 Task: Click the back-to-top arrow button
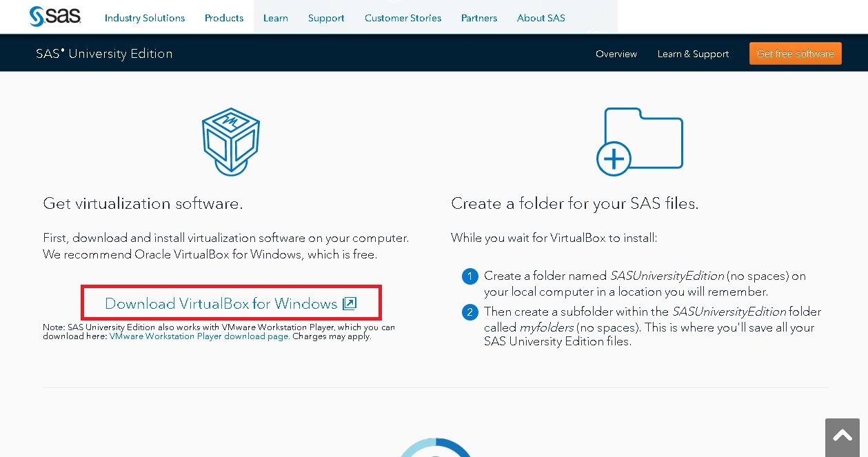tap(842, 437)
